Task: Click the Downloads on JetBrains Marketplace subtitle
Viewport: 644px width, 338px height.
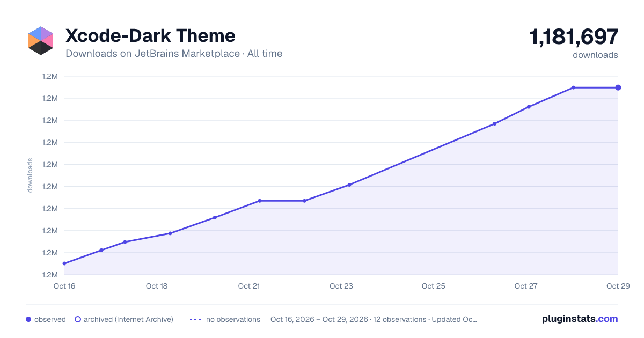Action: (174, 54)
